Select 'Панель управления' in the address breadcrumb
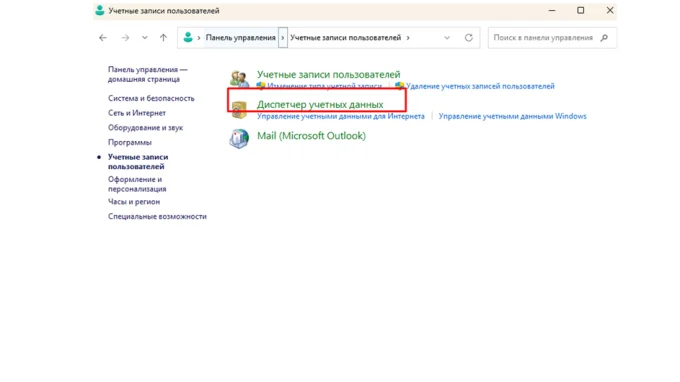This screenshot has width=680, height=382. [x=241, y=38]
